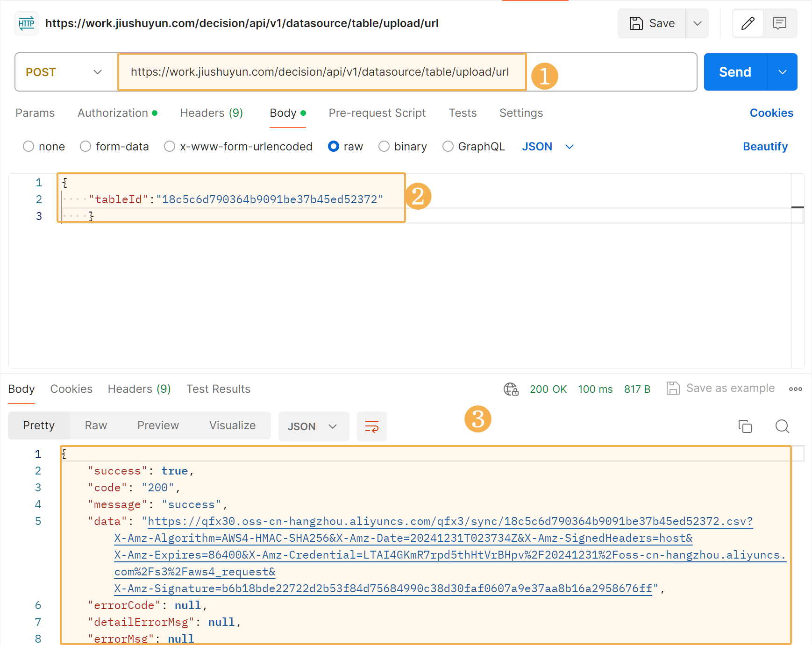Open the comments icon
The height and width of the screenshot is (645, 812).
pyautogui.click(x=780, y=23)
